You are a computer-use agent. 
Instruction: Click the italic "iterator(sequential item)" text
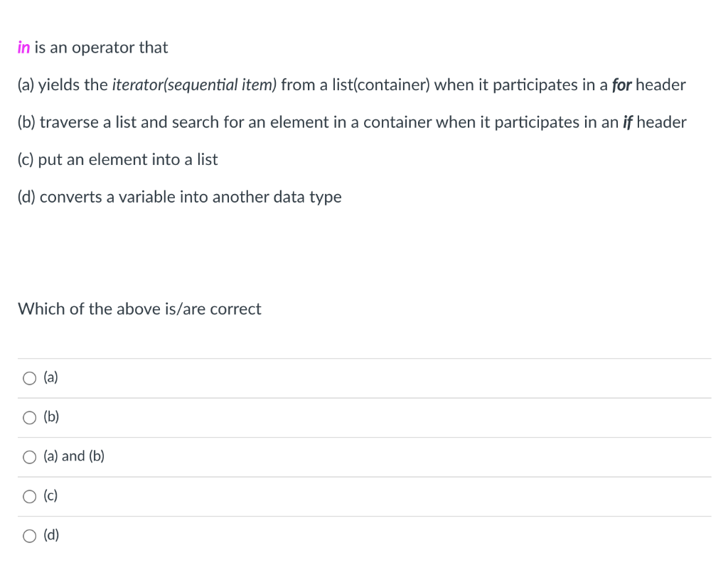click(x=194, y=85)
